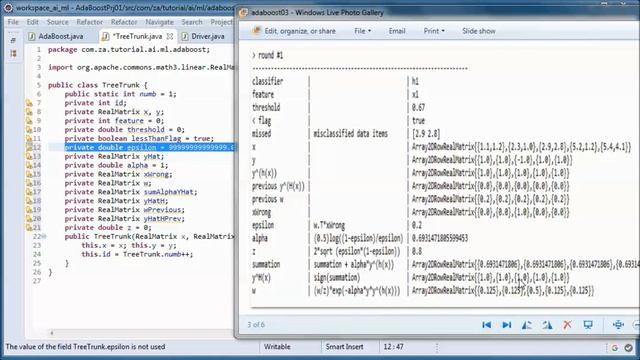Click Slide show in Photo Gallery toolbar
This screenshot has height=360, width=640.
pyautogui.click(x=479, y=31)
